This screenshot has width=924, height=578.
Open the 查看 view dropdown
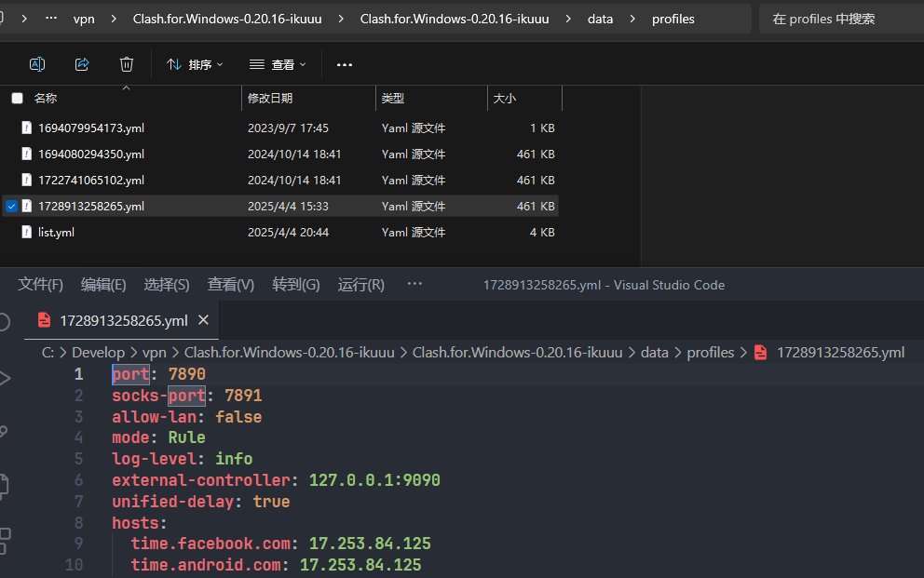pos(278,64)
